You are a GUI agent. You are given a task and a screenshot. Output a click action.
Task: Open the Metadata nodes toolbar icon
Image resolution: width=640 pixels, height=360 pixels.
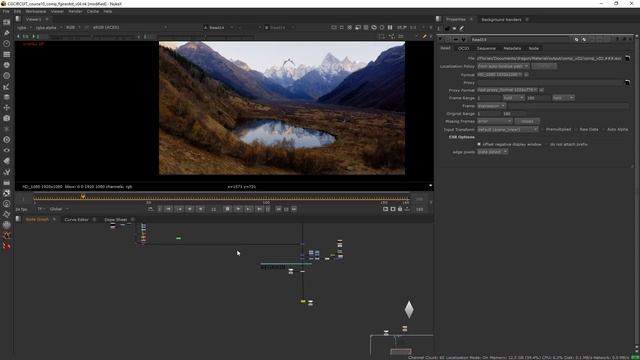pos(7,161)
